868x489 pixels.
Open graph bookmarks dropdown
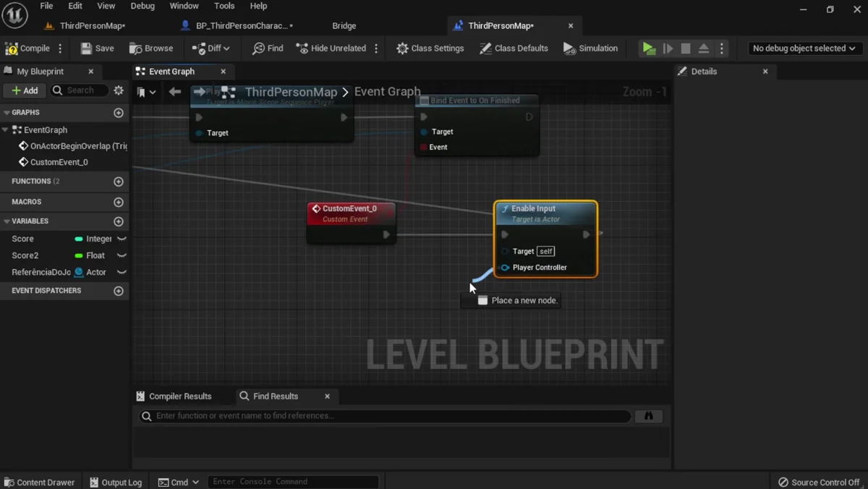146,92
